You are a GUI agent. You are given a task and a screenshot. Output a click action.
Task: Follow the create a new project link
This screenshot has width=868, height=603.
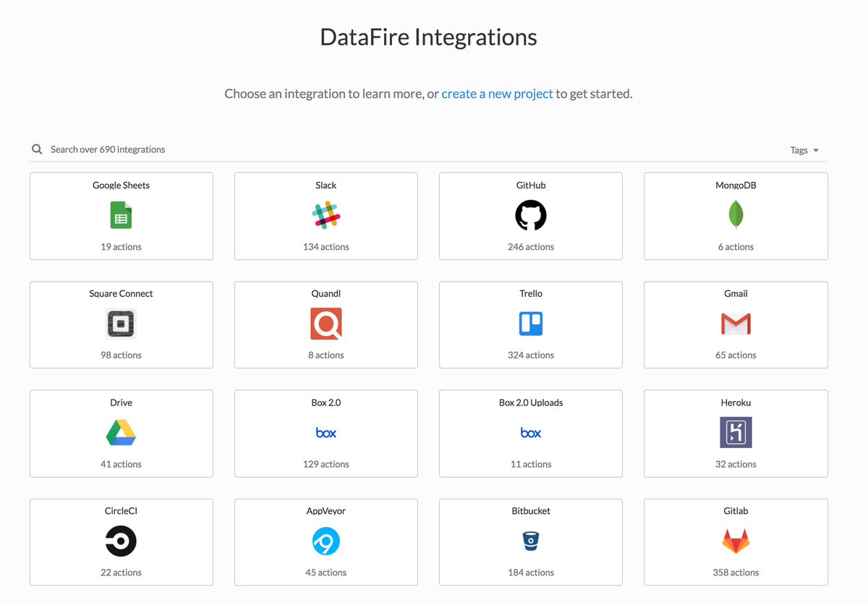coord(498,93)
